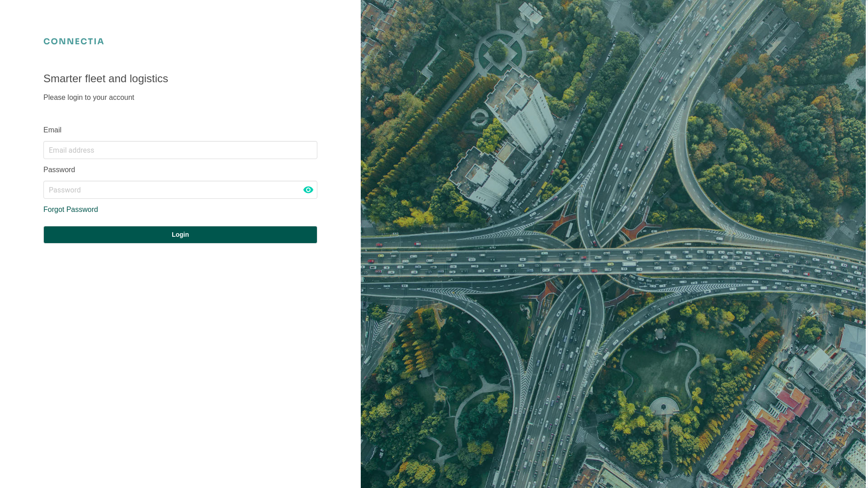Screen dimensions: 868x488
Task: Click the Password field label
Action: point(59,170)
